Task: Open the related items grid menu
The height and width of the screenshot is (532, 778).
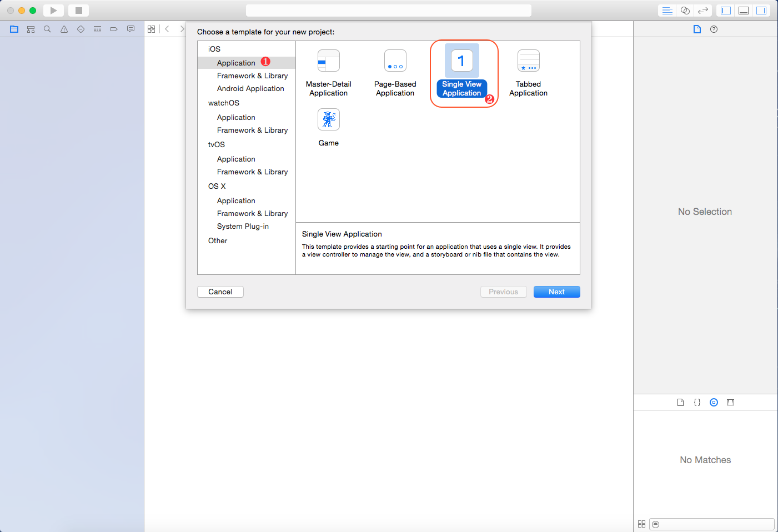Action: pos(151,29)
